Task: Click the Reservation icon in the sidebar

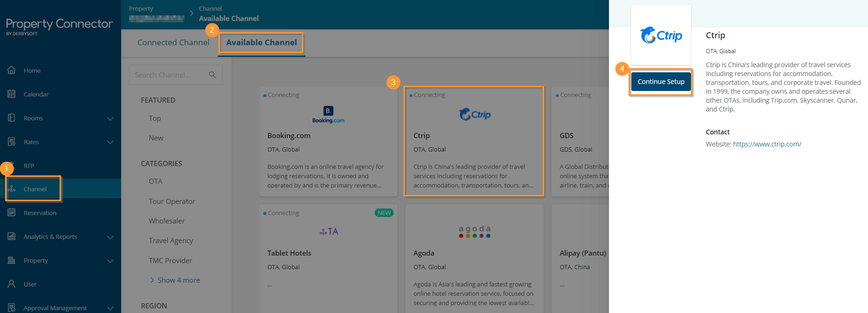Action: tap(12, 213)
